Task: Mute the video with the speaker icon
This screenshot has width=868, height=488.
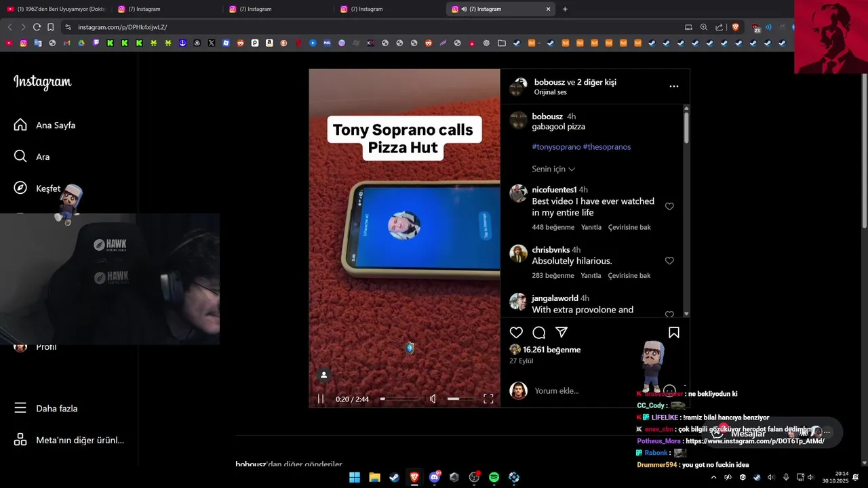Action: pyautogui.click(x=433, y=399)
